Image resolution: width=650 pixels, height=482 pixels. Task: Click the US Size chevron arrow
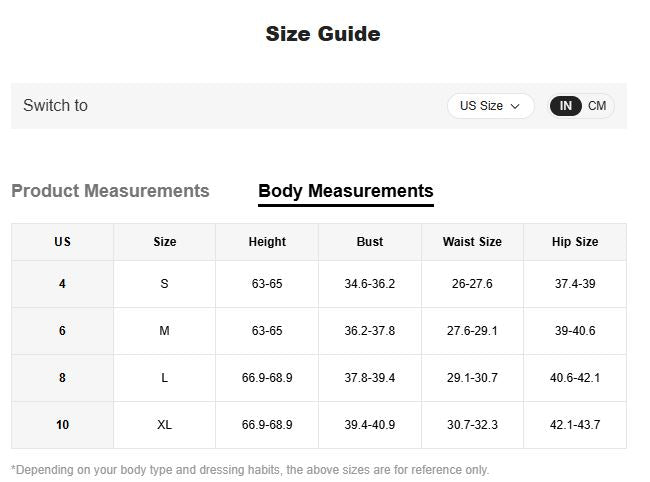[516, 106]
